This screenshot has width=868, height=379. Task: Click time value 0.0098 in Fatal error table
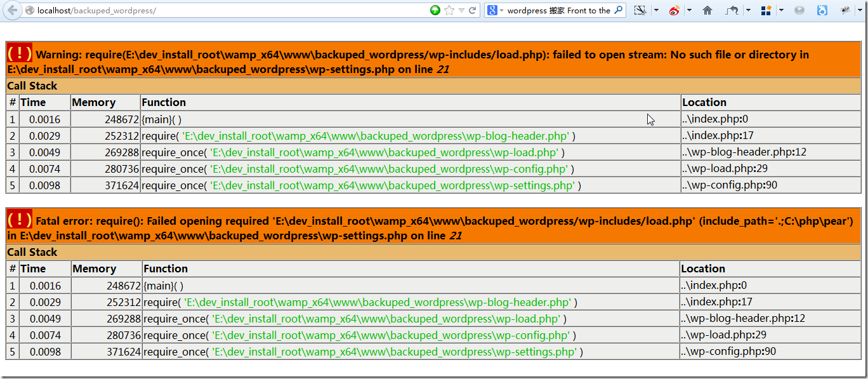pyautogui.click(x=45, y=352)
